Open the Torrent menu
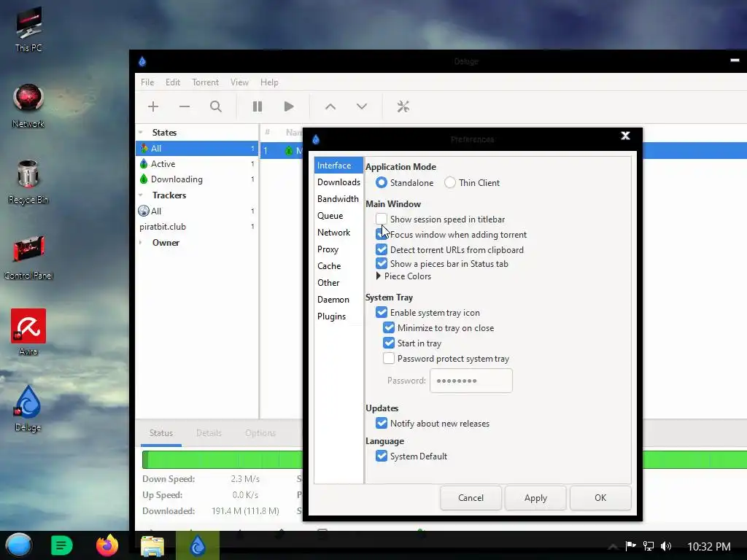Image resolution: width=747 pixels, height=560 pixels. (205, 82)
